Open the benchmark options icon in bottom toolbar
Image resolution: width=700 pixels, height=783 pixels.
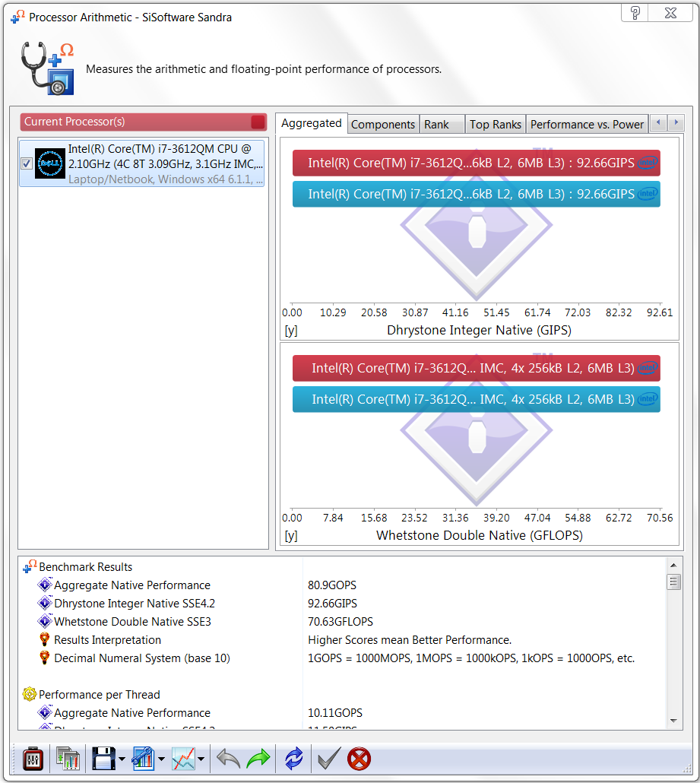[33, 759]
